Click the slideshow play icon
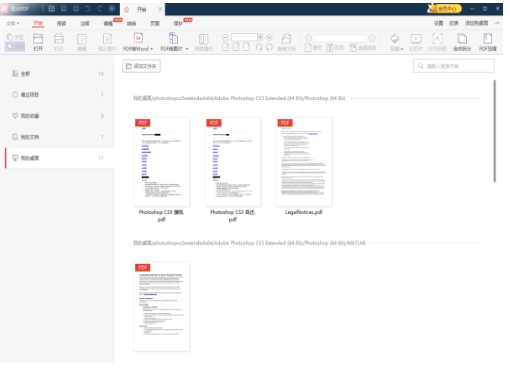Screen dimensions: 510x375 pyautogui.click(x=416, y=39)
